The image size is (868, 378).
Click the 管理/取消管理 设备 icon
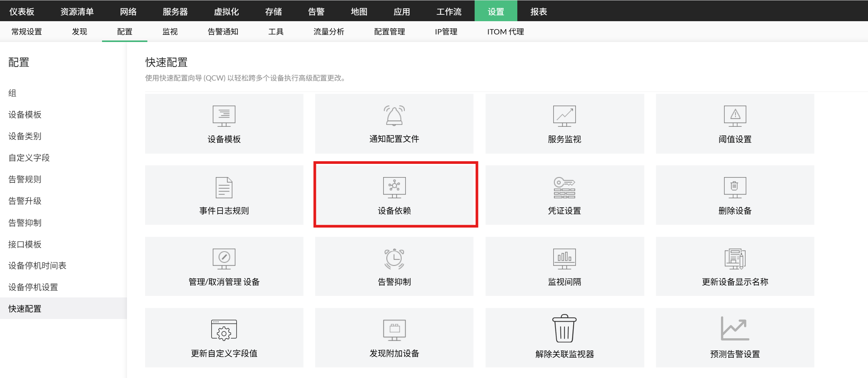tap(224, 259)
